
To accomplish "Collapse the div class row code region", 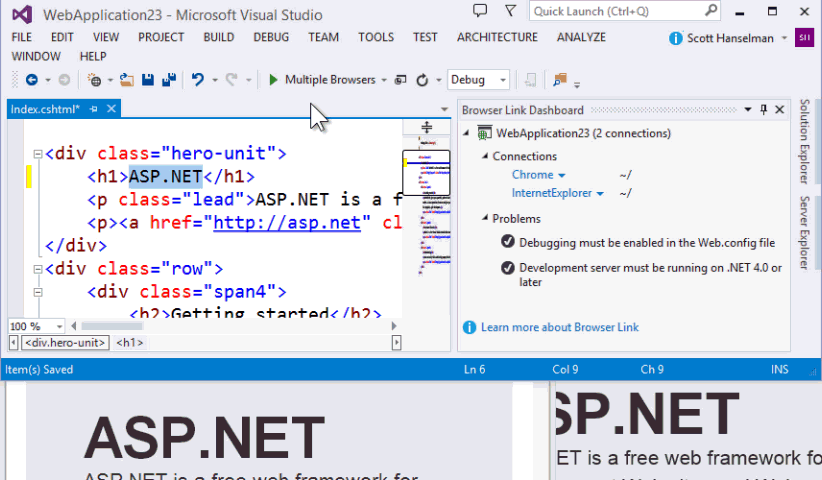I will (38, 269).
